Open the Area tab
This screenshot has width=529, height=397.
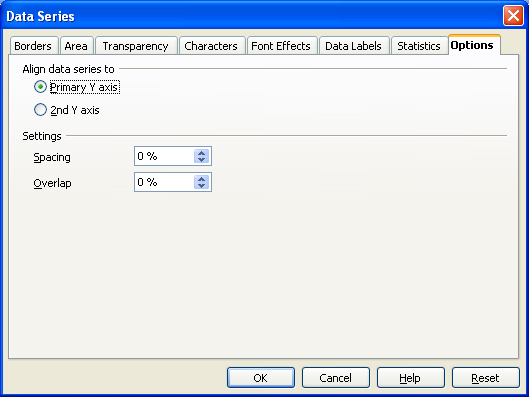pyautogui.click(x=77, y=46)
